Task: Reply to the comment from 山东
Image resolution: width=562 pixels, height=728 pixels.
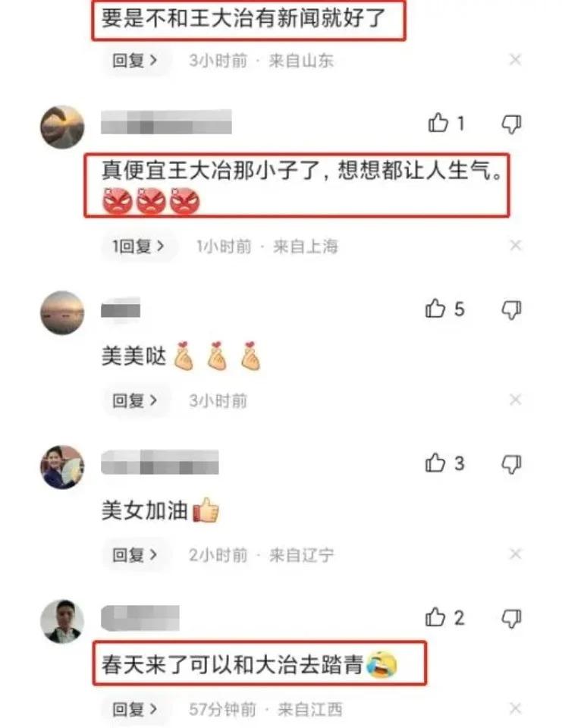Action: pyautogui.click(x=135, y=61)
